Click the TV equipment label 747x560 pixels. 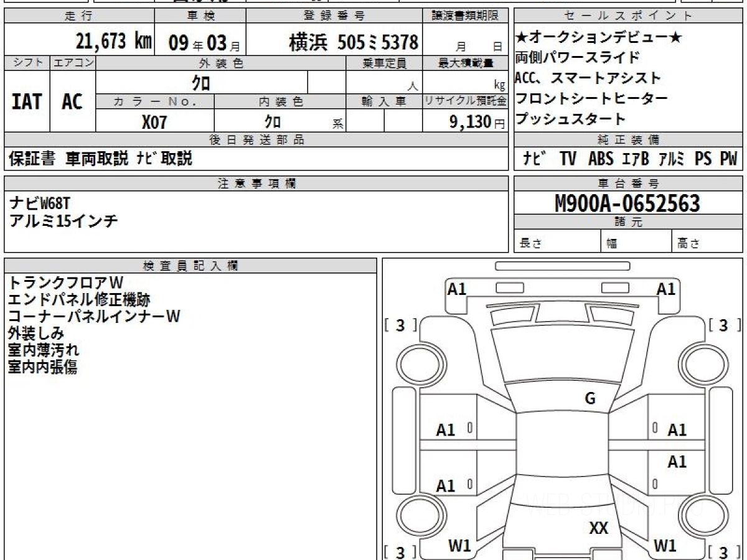568,159
